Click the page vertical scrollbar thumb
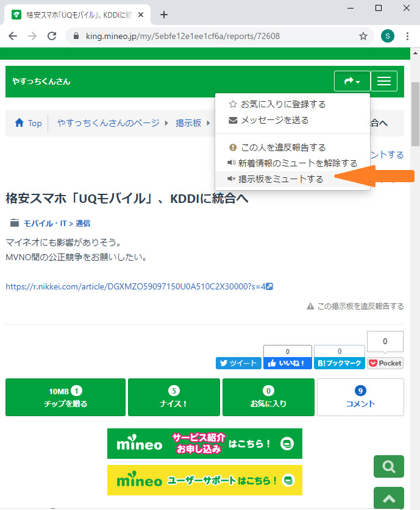The width and height of the screenshot is (420, 510). pos(415,114)
